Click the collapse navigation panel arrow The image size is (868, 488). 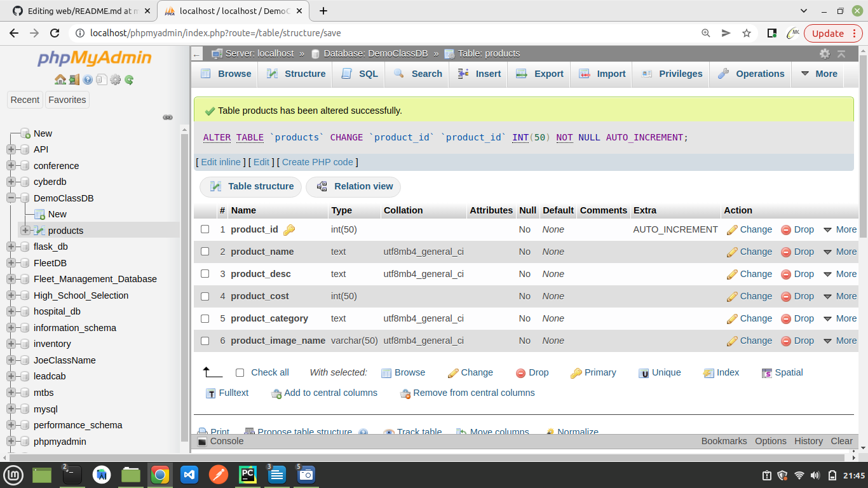pos(197,55)
